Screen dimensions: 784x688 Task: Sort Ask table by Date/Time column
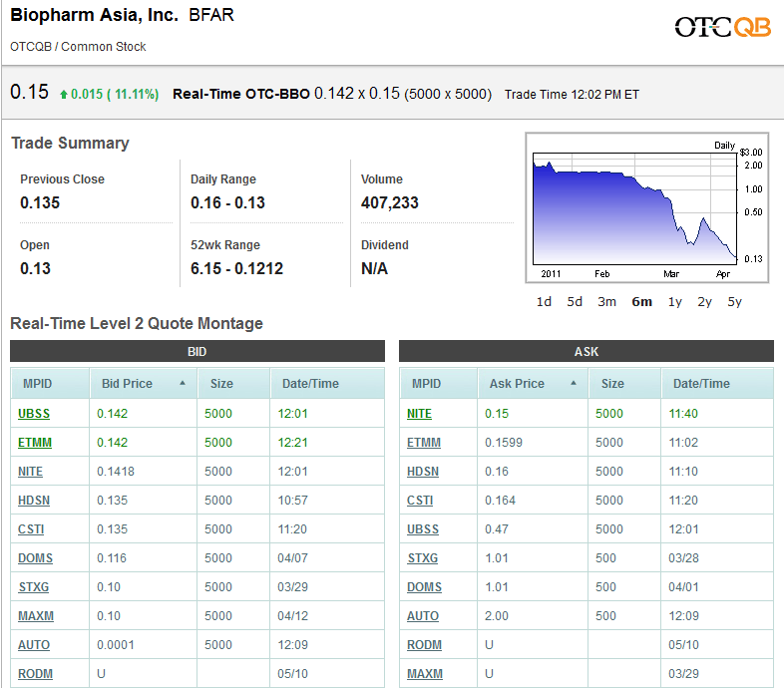(701, 384)
